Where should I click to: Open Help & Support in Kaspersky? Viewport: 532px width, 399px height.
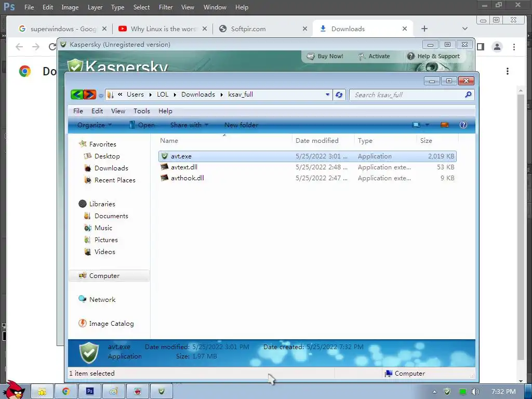point(434,56)
